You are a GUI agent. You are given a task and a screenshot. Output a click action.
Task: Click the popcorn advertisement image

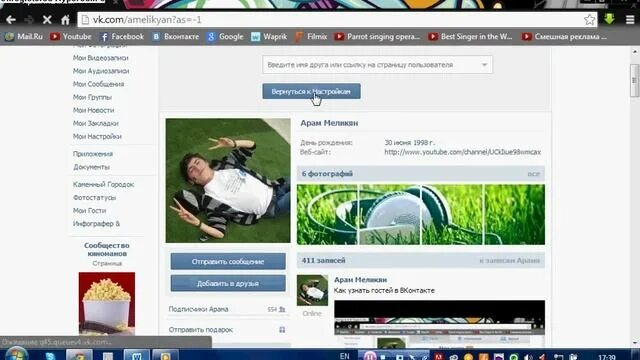point(107,304)
